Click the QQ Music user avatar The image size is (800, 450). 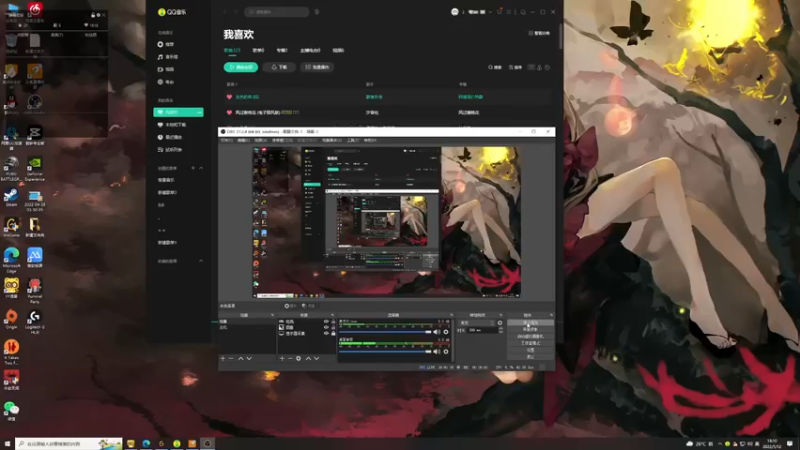455,12
